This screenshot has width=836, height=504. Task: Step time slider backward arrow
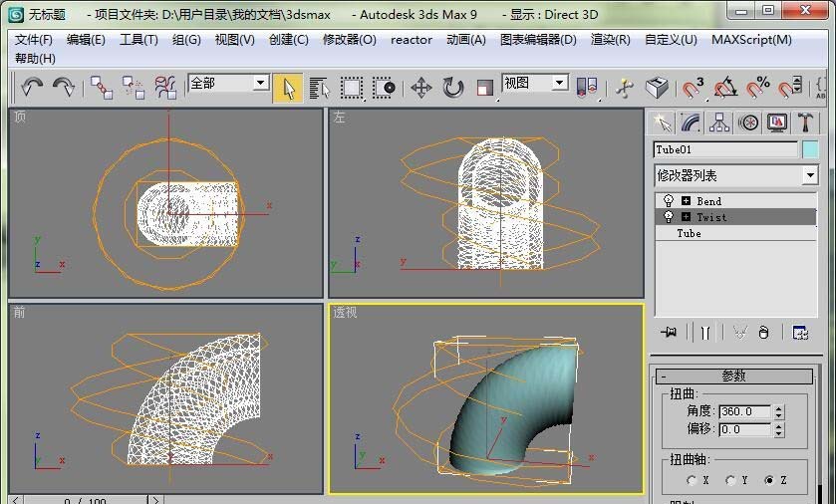coord(16,500)
